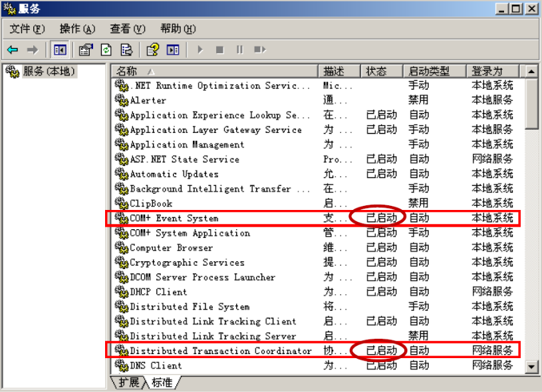Click 禁用 startup type of ClipBook
The height and width of the screenshot is (392, 542).
point(418,203)
